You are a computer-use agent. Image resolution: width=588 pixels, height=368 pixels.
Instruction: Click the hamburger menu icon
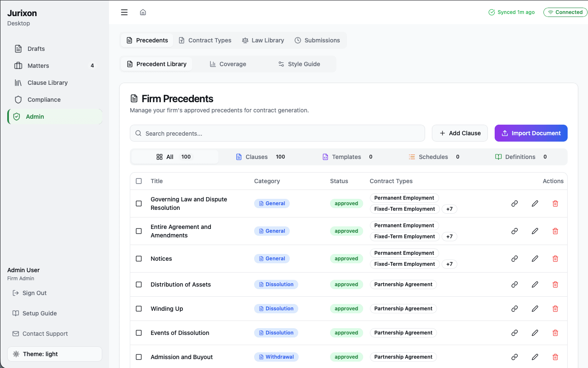[x=124, y=12]
